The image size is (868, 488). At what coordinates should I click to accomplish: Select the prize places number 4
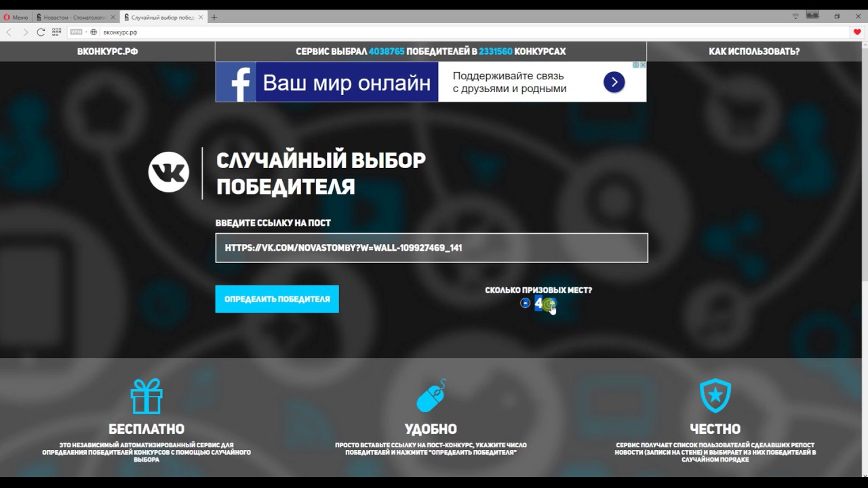point(538,303)
